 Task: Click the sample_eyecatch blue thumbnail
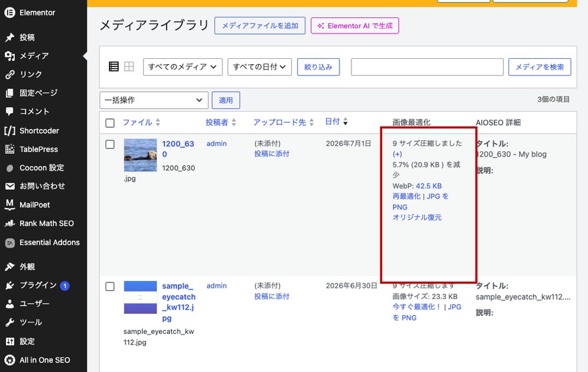click(x=140, y=297)
